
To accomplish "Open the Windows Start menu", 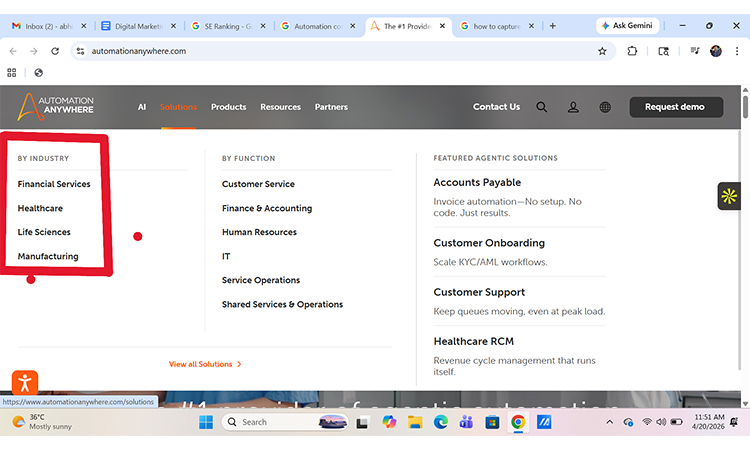I will (x=206, y=422).
